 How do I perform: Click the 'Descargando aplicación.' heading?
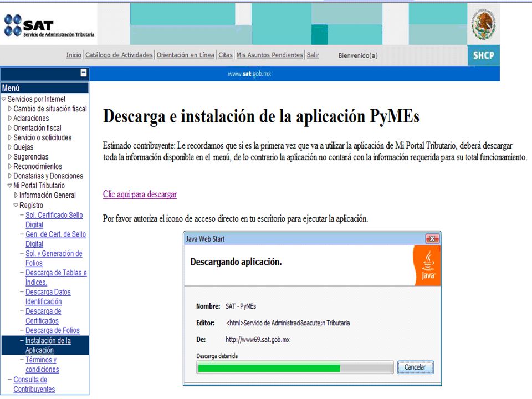pyautogui.click(x=236, y=262)
